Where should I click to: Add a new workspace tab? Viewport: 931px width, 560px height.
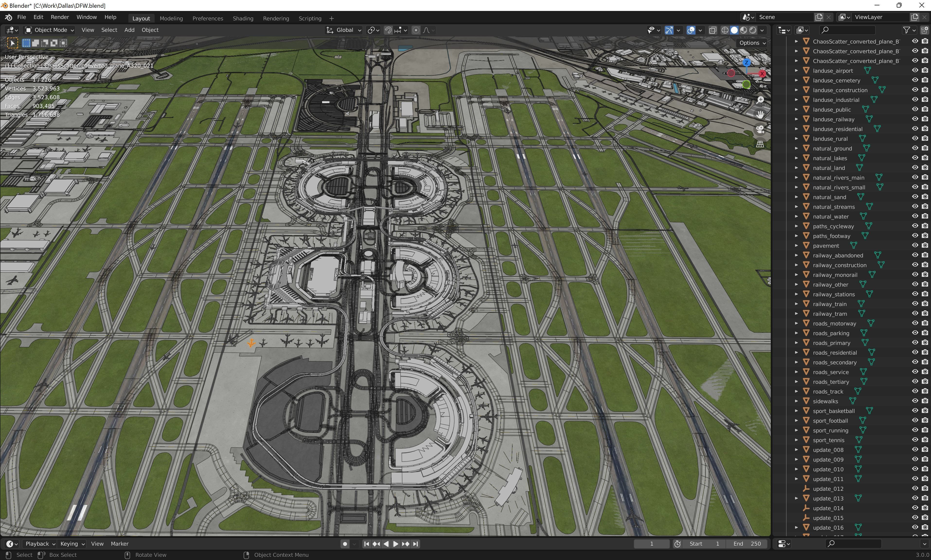click(x=331, y=18)
